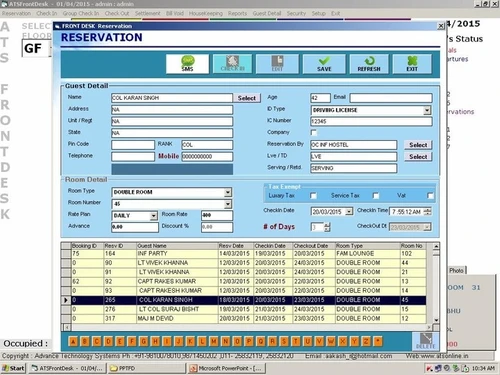Click the Telephone input field
Viewport: 500px width, 375px height.
pos(133,156)
